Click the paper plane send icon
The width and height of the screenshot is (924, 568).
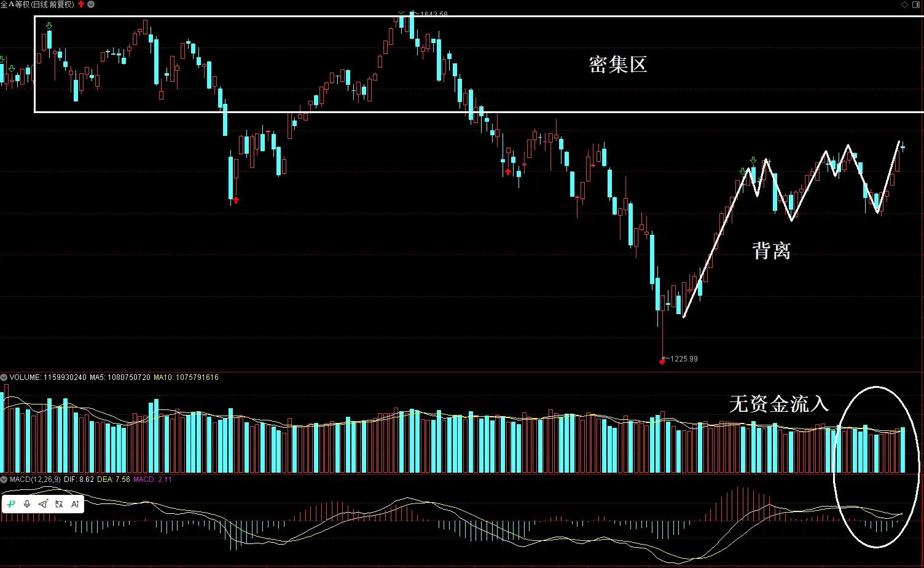pos(43,504)
